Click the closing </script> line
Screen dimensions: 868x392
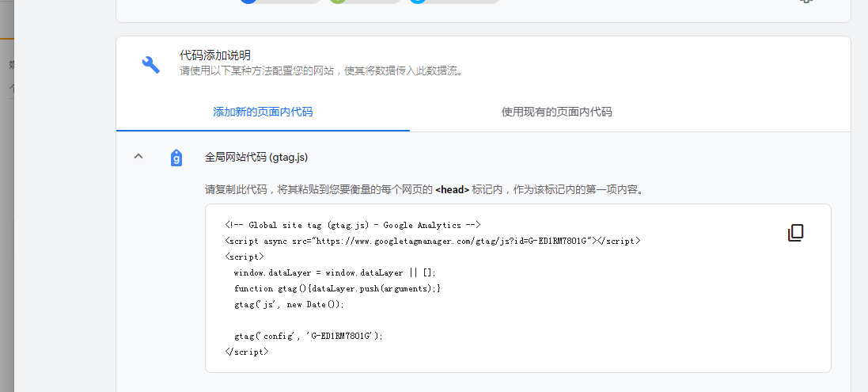[247, 352]
